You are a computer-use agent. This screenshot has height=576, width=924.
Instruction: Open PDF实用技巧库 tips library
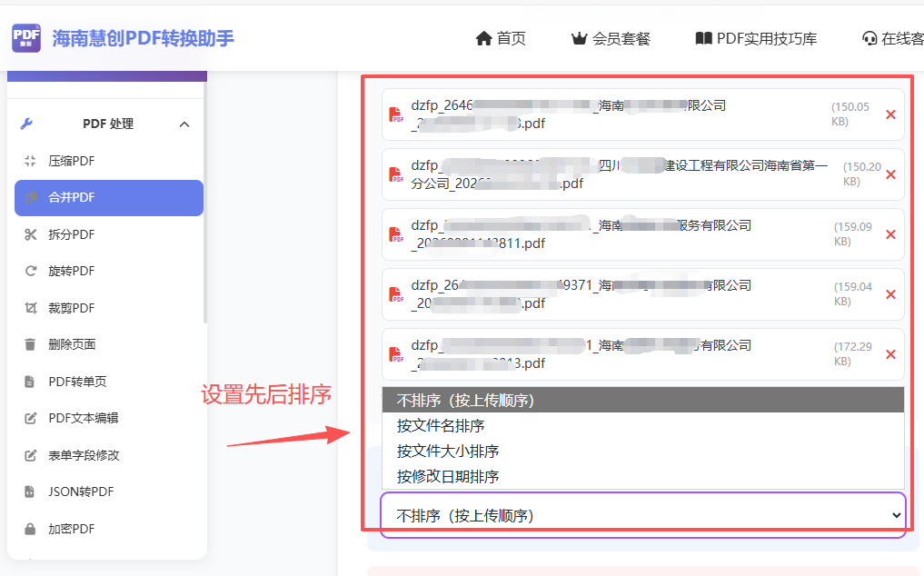point(756,39)
